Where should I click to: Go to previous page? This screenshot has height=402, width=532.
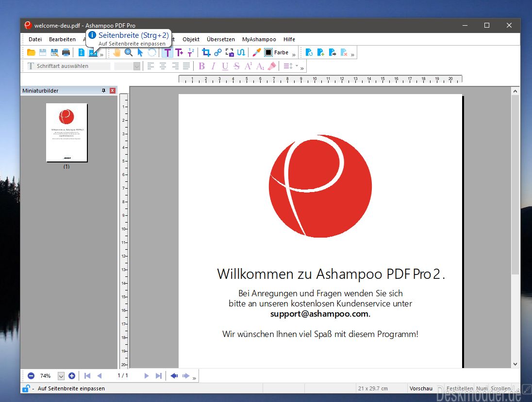100,375
